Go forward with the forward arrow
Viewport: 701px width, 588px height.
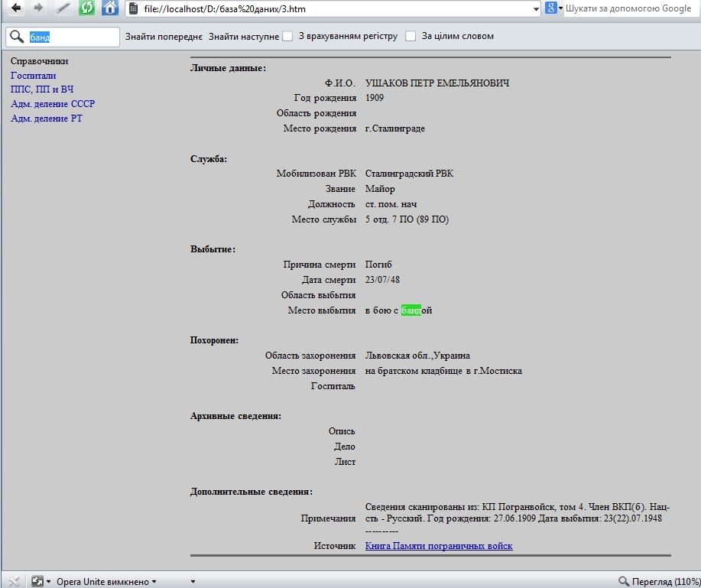(38, 8)
